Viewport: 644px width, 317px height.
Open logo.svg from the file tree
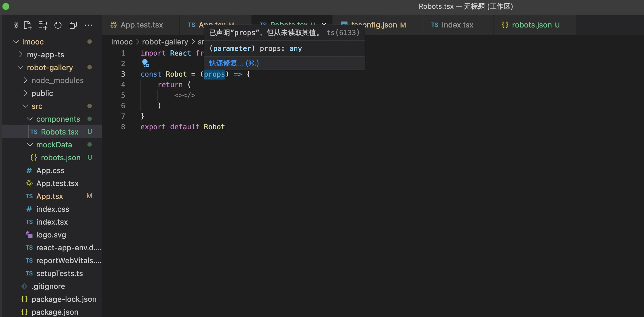(x=51, y=235)
